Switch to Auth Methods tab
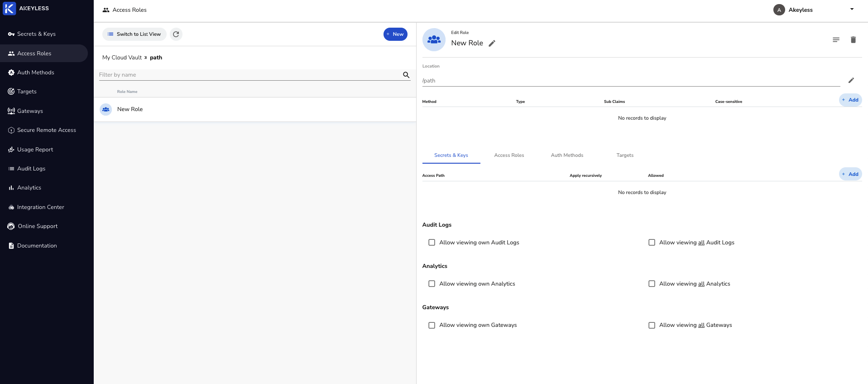 click(567, 155)
